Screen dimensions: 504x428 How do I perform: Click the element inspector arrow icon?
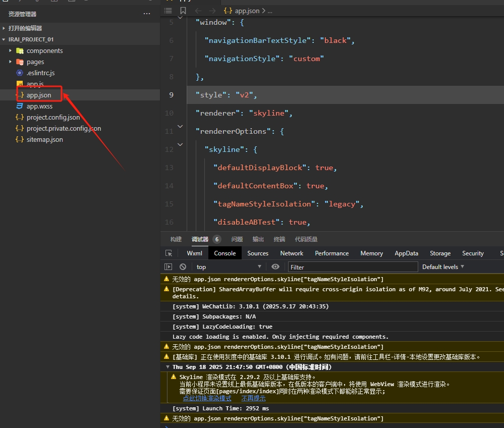(169, 253)
